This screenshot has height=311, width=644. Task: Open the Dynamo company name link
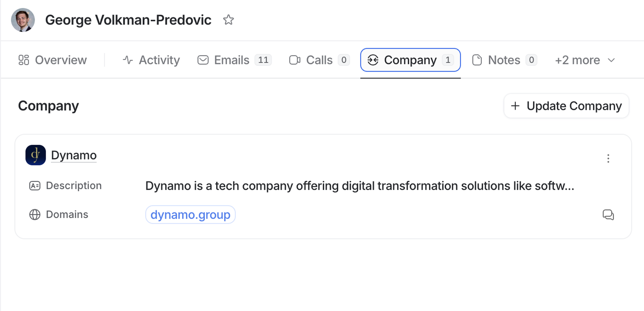[x=74, y=155]
